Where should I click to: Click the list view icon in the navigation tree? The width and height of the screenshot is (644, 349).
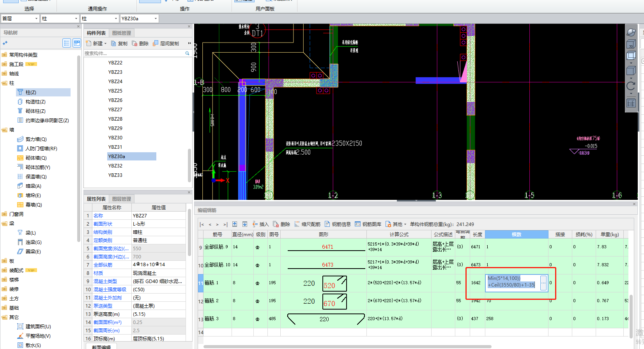(x=67, y=43)
